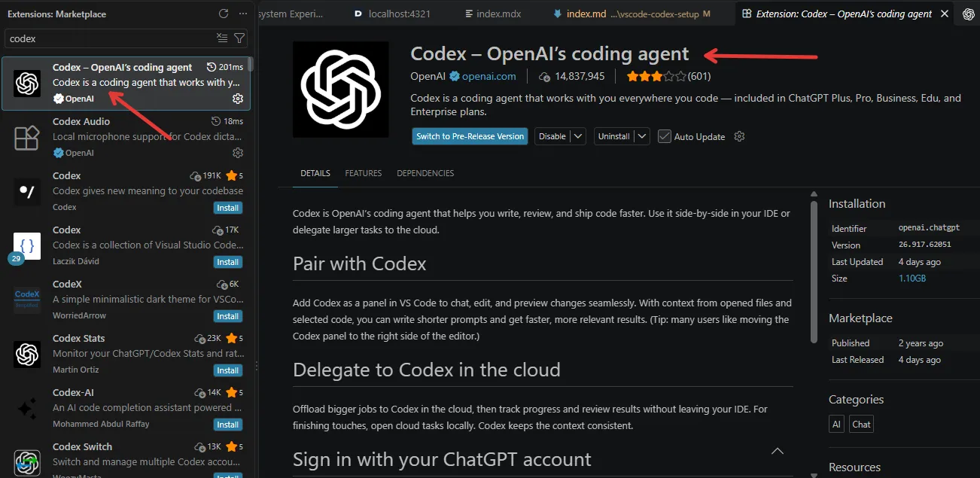Click the Uninstall button
This screenshot has width=980, height=478.
(x=613, y=136)
